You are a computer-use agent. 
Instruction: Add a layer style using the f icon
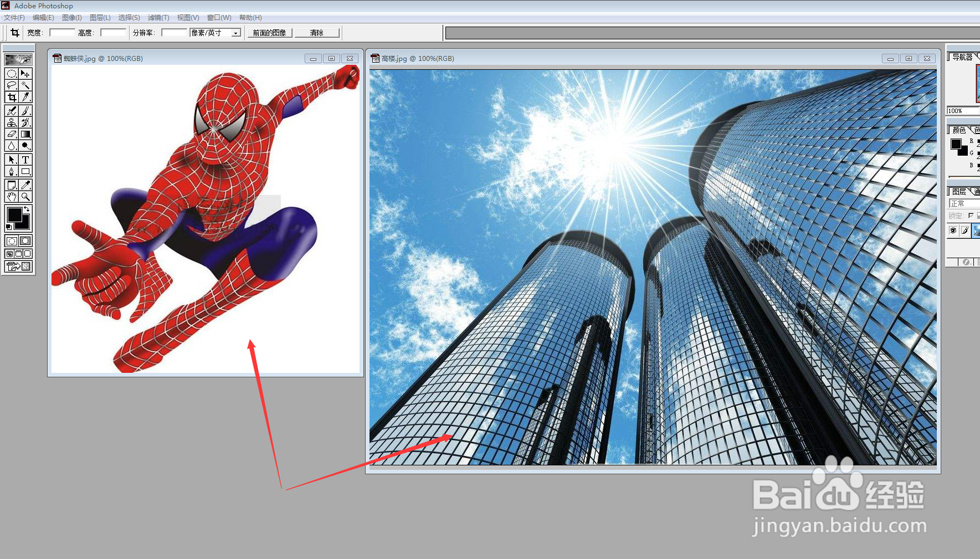pyautogui.click(x=966, y=262)
